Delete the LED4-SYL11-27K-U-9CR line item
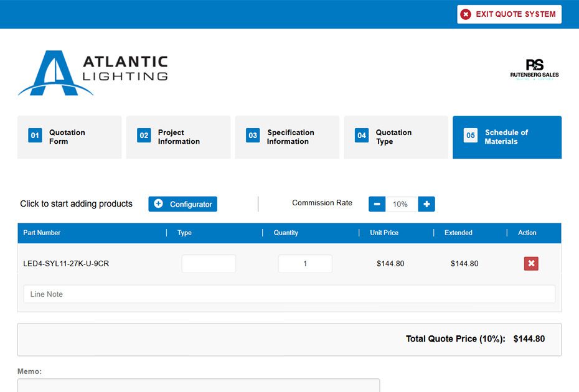Image resolution: width=579 pixels, height=392 pixels. (531, 264)
